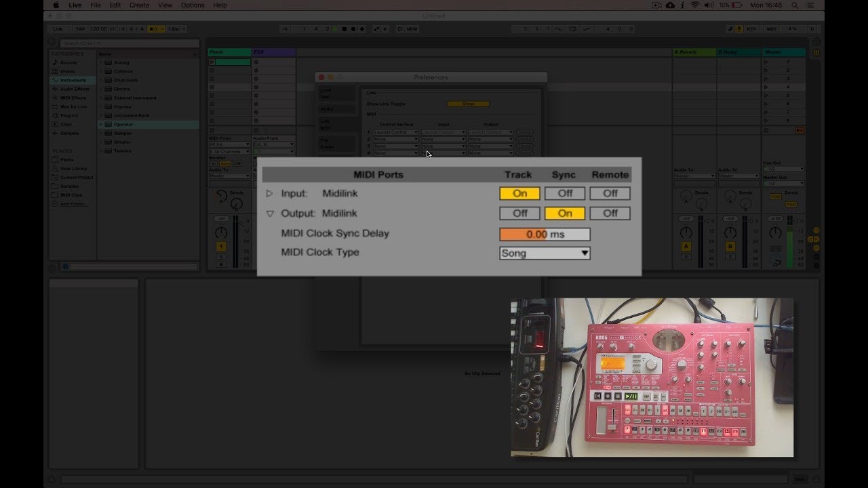Open the All Channels dropdown
868x488 pixels.
click(x=229, y=152)
